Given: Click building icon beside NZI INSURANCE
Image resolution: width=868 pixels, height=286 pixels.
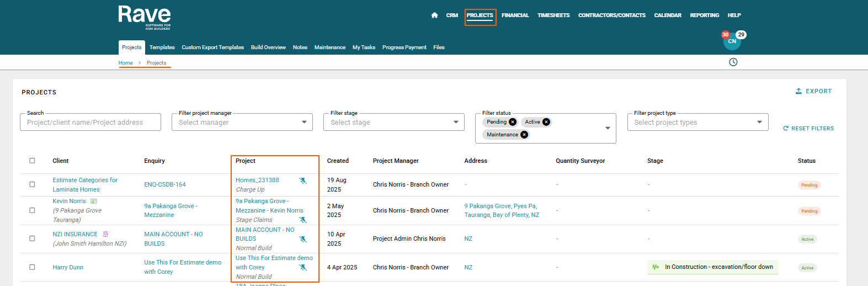Looking at the screenshot, I should tap(105, 234).
